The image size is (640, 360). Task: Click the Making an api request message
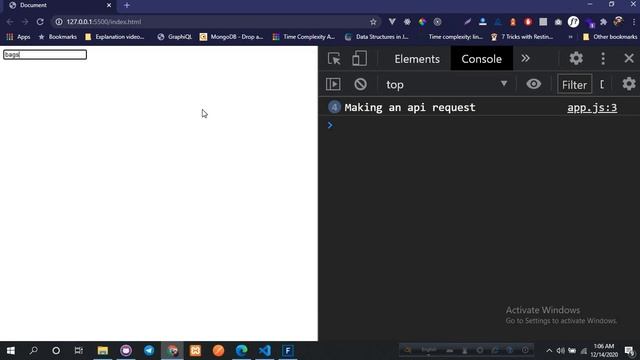pos(410,107)
